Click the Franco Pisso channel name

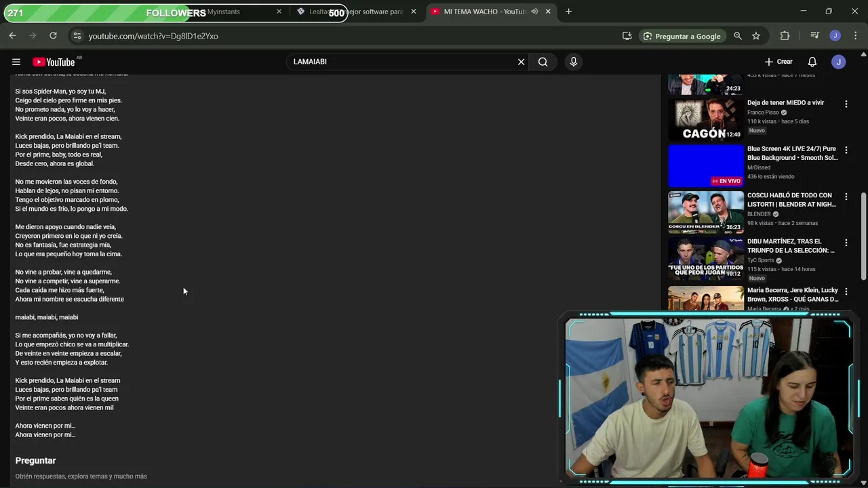pos(763,113)
